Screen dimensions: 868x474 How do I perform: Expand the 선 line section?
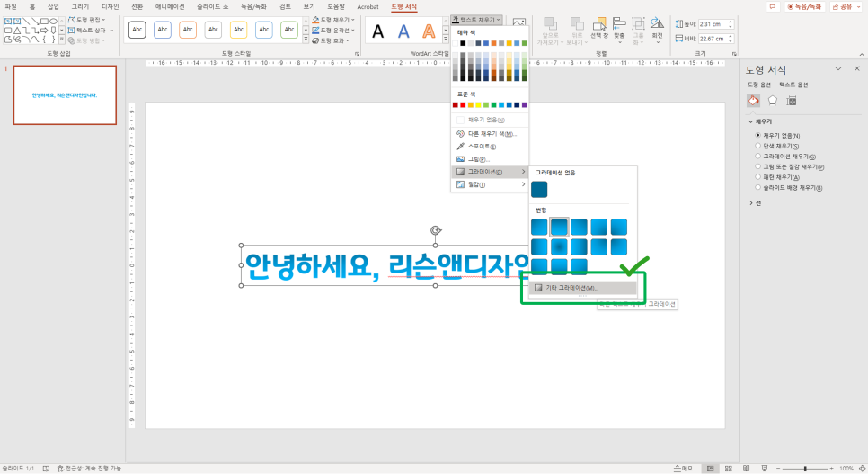[x=751, y=203]
